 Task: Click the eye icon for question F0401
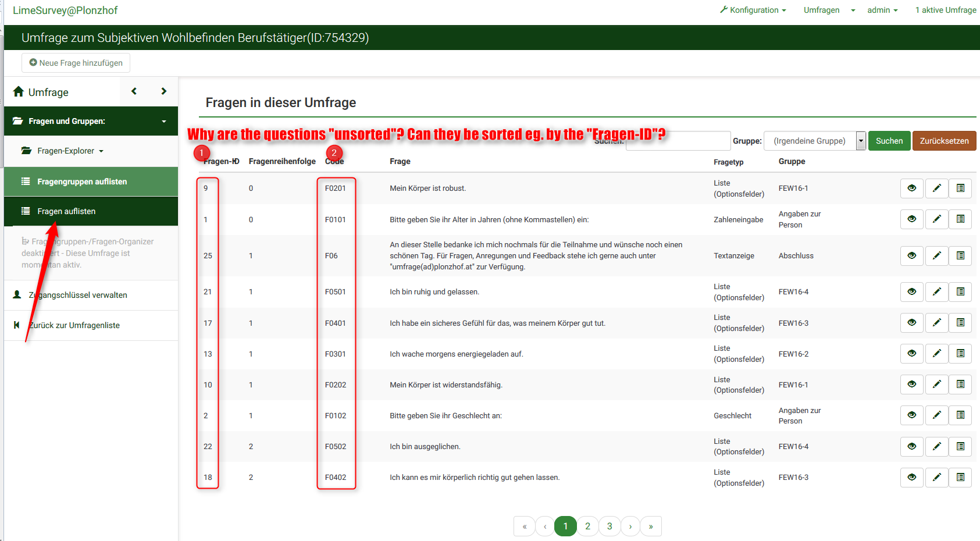coord(911,323)
